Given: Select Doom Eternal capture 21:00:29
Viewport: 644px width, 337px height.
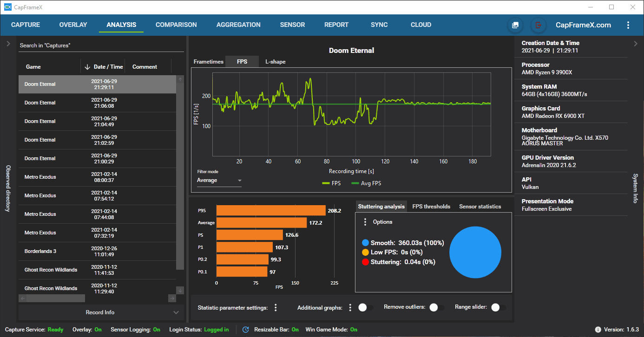Looking at the screenshot, I should click(98, 159).
